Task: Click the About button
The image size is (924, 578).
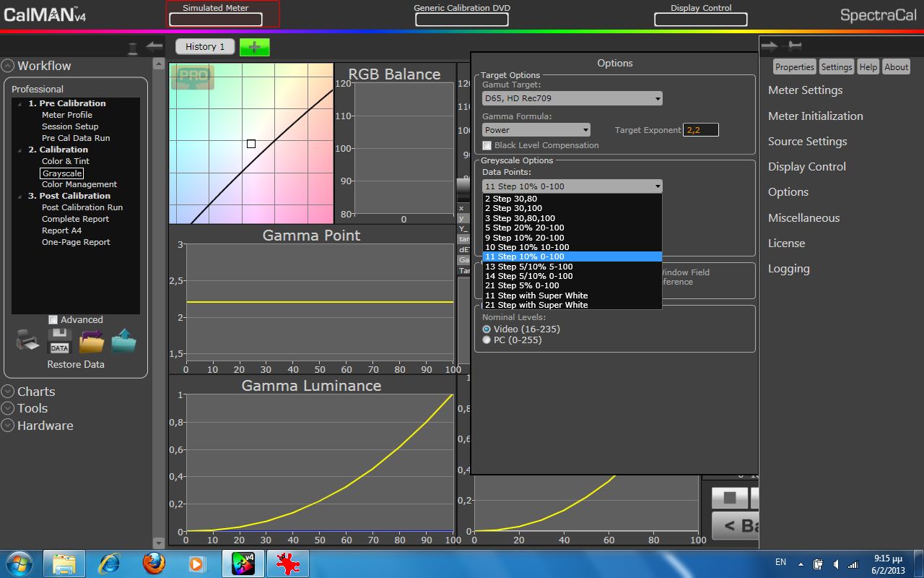Action: pyautogui.click(x=896, y=67)
